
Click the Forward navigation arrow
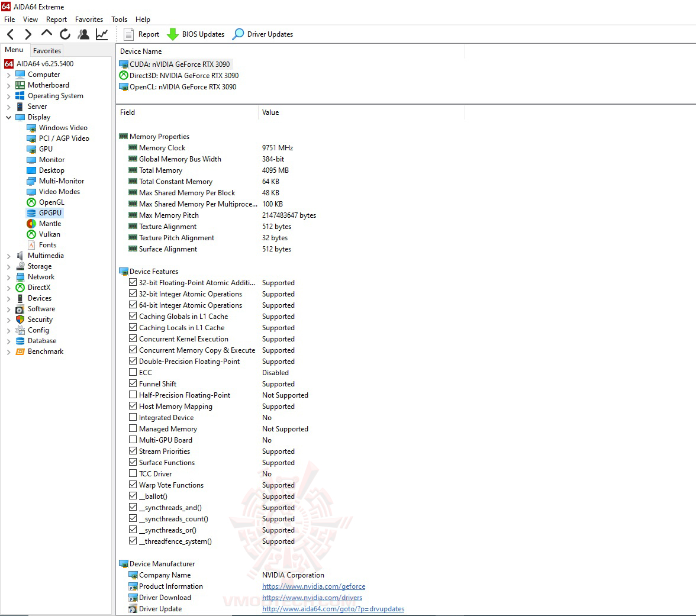pos(28,34)
